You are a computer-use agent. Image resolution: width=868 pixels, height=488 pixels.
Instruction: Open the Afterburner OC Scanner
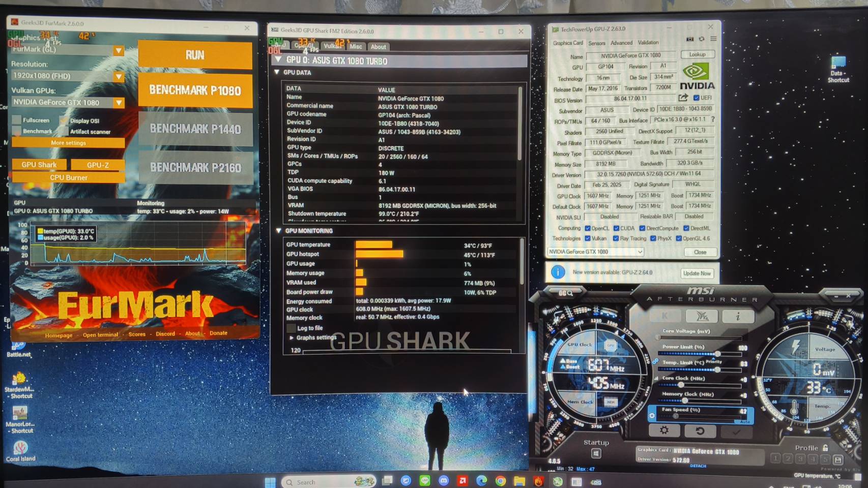(566, 293)
